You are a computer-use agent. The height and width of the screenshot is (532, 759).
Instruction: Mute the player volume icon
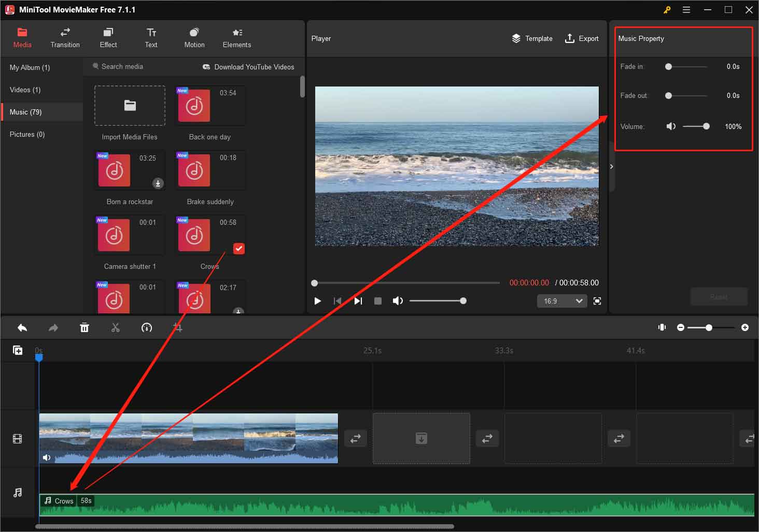(398, 301)
